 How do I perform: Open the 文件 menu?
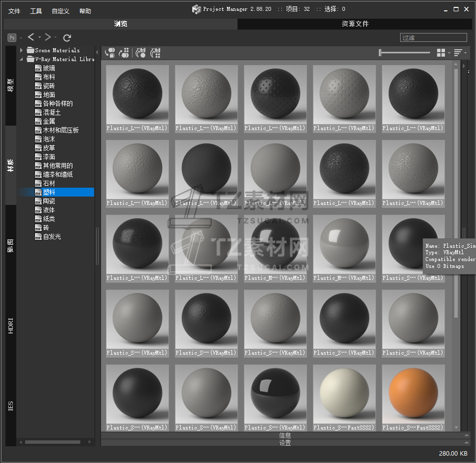[x=14, y=11]
